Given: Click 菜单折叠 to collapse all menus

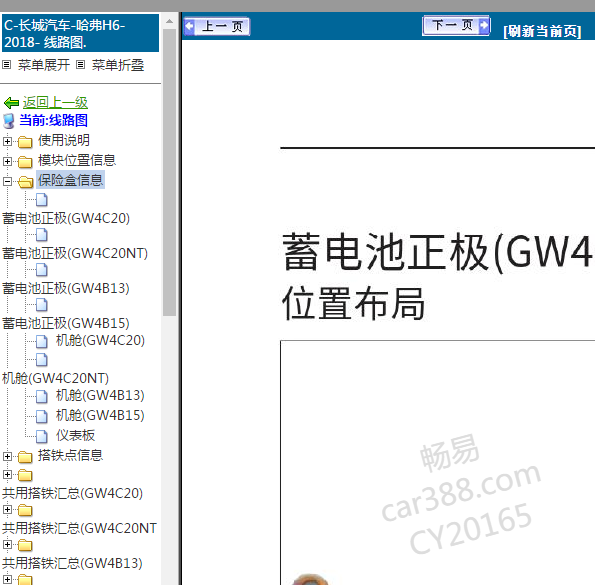Looking at the screenshot, I should (118, 65).
